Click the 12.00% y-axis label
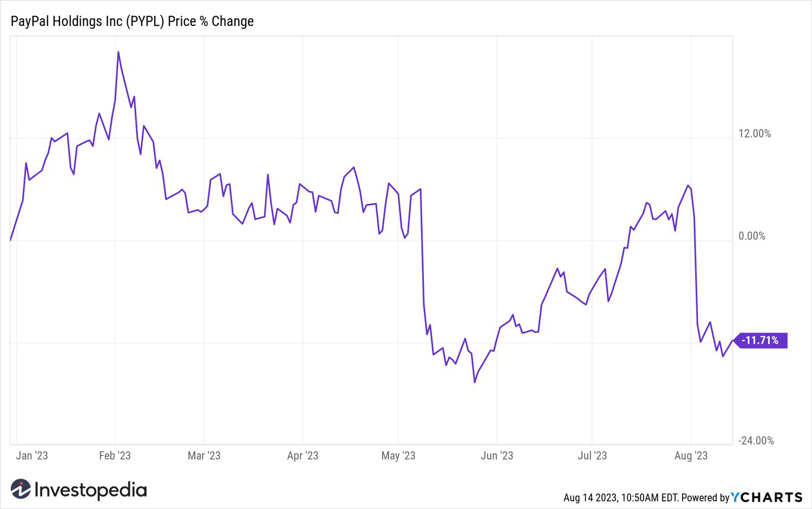 [x=755, y=134]
